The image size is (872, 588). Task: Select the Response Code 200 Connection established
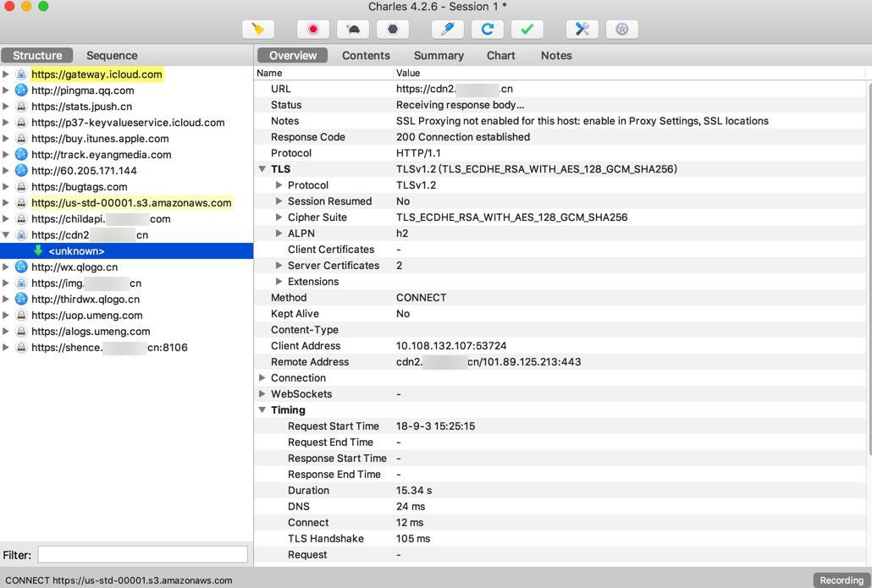(463, 137)
